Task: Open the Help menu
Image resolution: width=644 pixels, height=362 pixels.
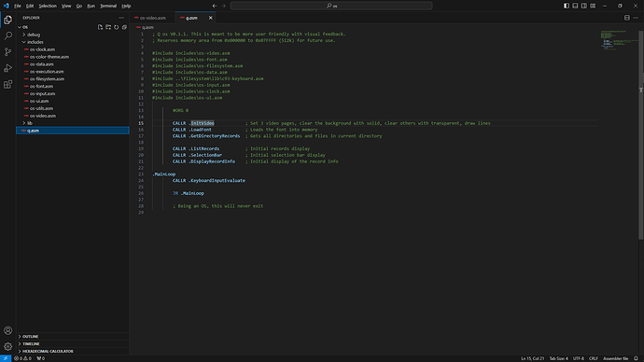Action: point(126,6)
